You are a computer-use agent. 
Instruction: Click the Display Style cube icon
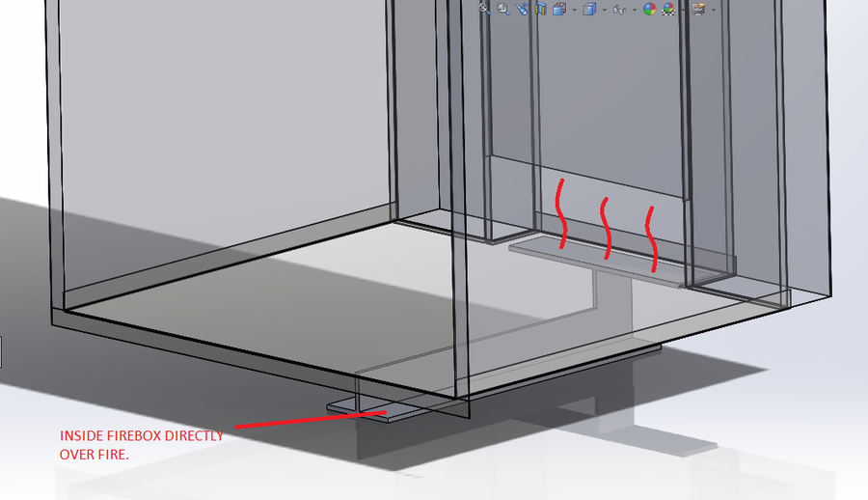click(x=589, y=9)
